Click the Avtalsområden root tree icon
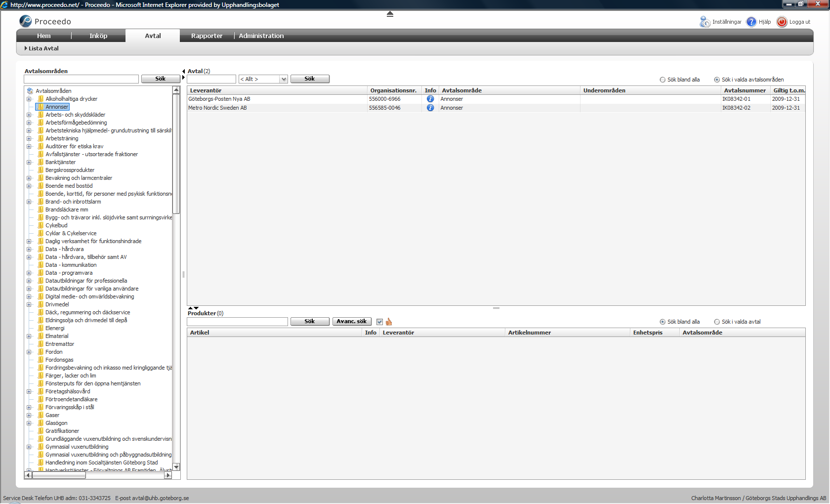 point(30,91)
